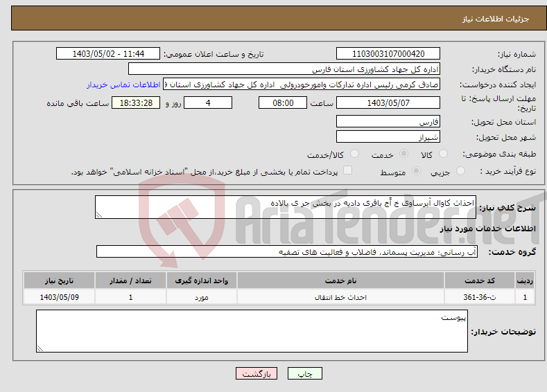Click the کد خدمت column header

480,280
